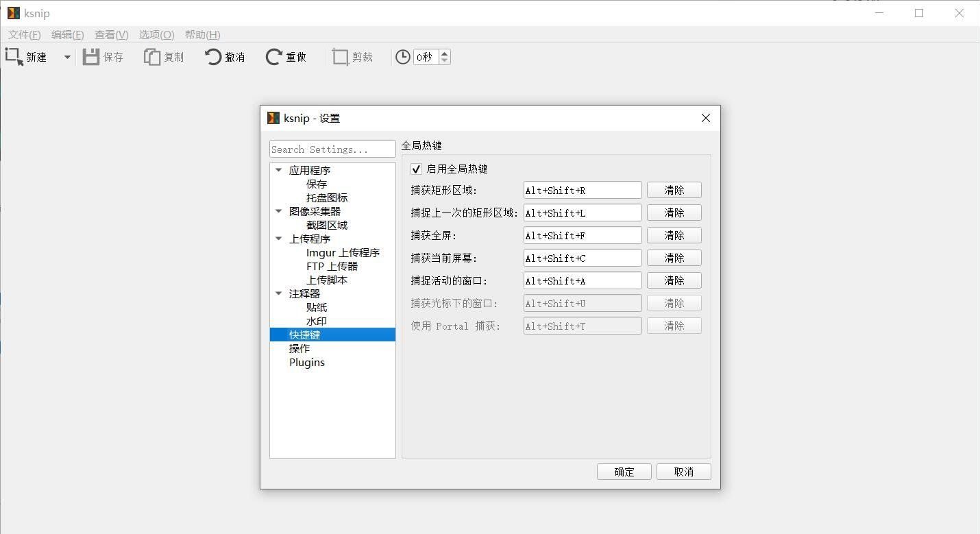Screen dimensions: 980x534
Task: Collapse the 上传程序 tree node
Action: pyautogui.click(x=278, y=239)
